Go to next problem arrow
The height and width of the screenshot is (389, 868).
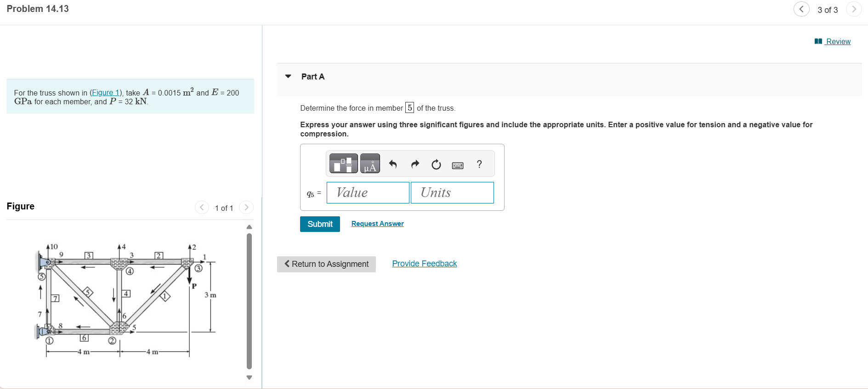[x=854, y=9]
